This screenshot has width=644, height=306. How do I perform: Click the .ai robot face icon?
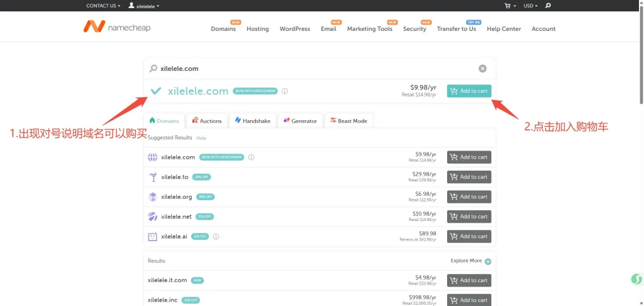point(152,237)
